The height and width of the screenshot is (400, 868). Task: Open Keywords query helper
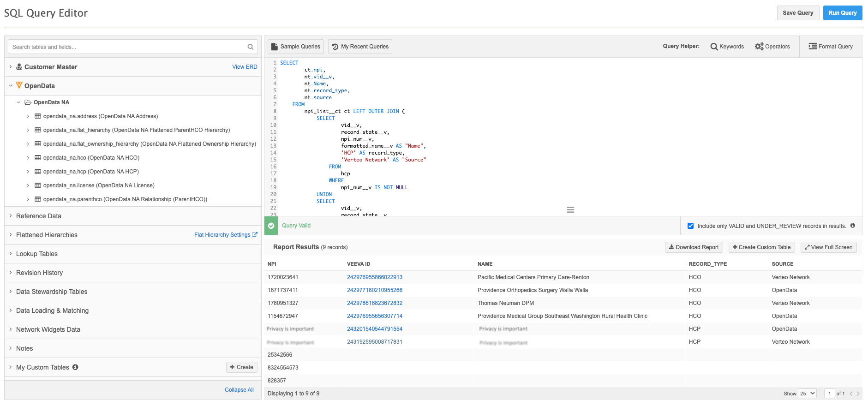pyautogui.click(x=727, y=47)
